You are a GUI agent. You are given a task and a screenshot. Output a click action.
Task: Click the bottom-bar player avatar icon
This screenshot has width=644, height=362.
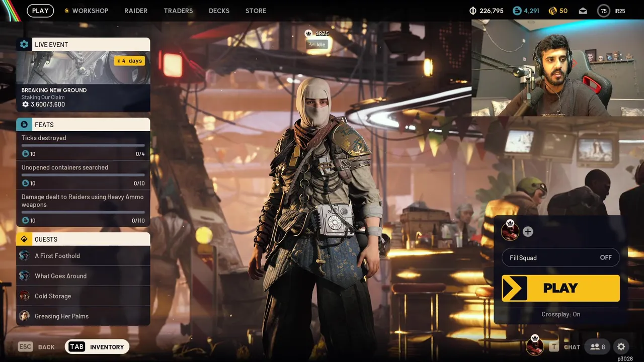point(535,346)
